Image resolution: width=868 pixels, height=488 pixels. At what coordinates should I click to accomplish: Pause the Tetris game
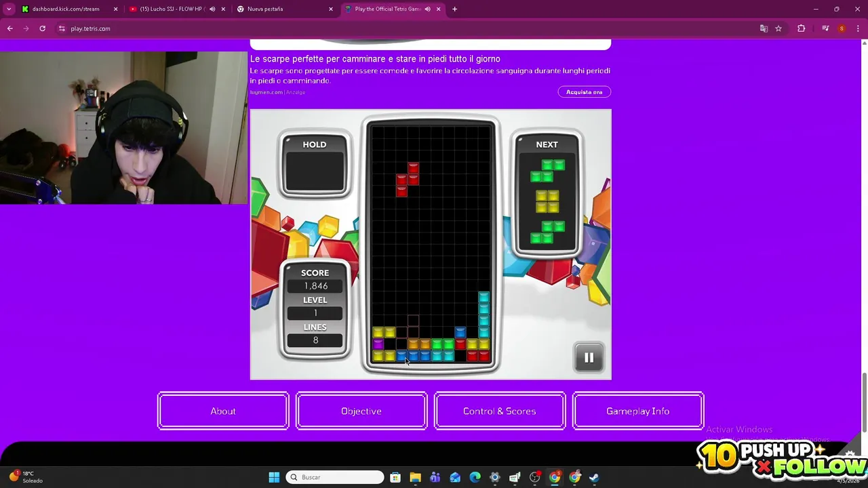tap(589, 358)
